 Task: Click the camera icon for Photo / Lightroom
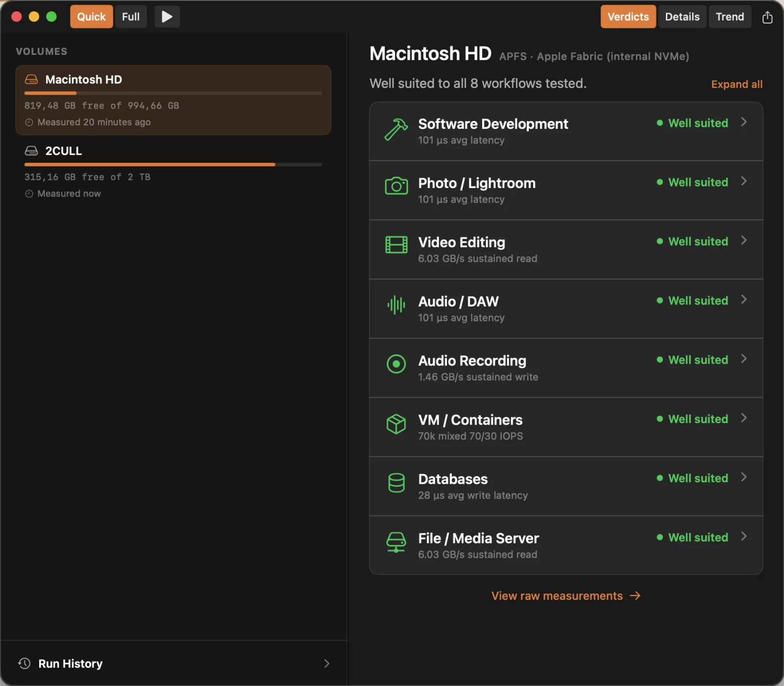point(396,186)
